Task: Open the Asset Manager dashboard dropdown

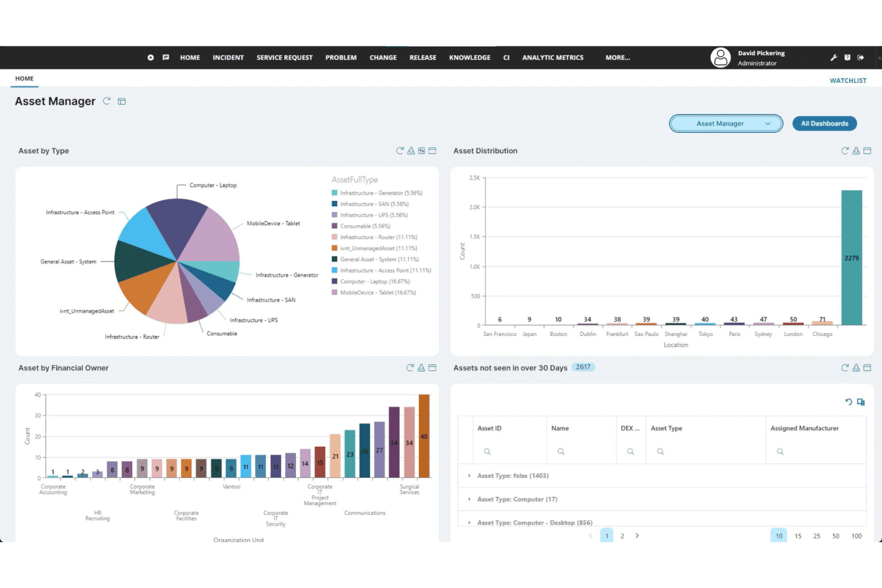Action: coord(726,123)
